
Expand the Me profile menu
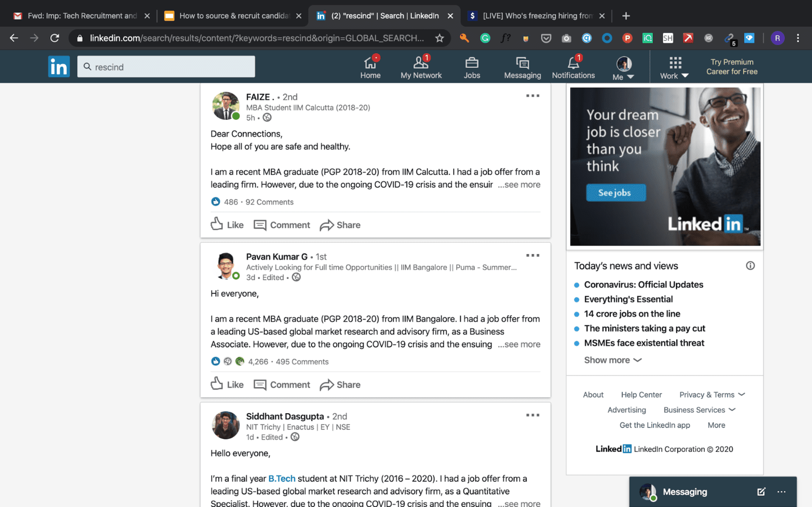coord(624,68)
